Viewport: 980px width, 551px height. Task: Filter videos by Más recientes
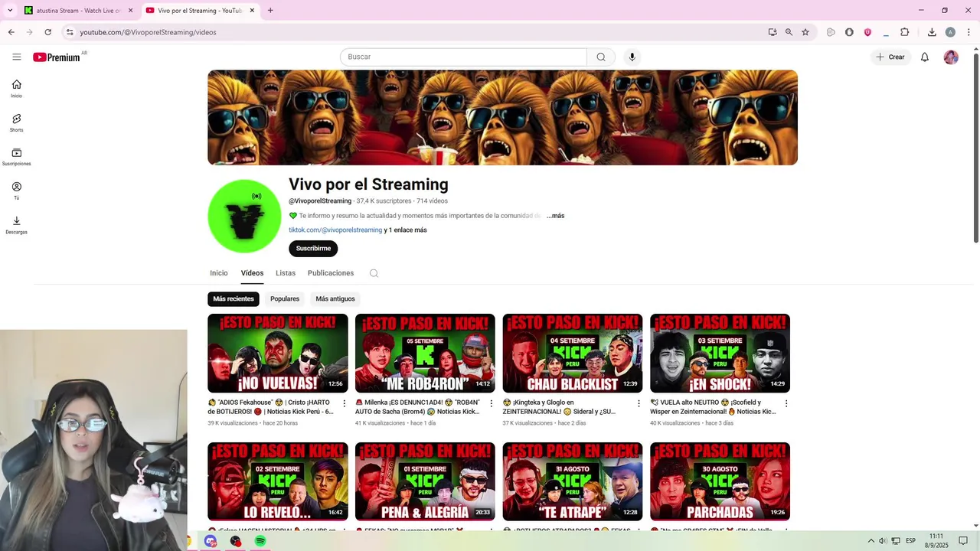[234, 298]
